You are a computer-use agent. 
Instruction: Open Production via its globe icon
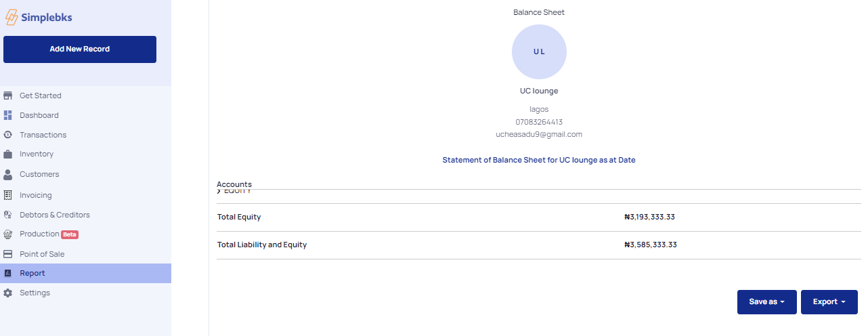[8, 234]
